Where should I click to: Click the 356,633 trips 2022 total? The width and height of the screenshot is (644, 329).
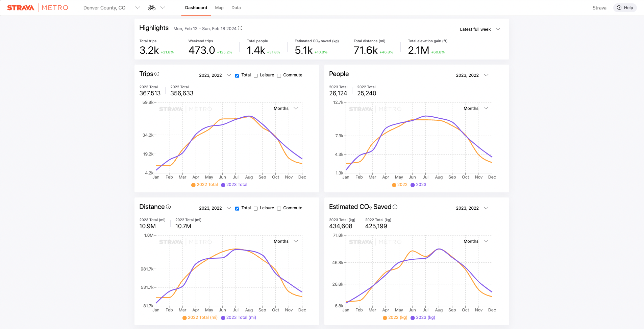click(182, 93)
